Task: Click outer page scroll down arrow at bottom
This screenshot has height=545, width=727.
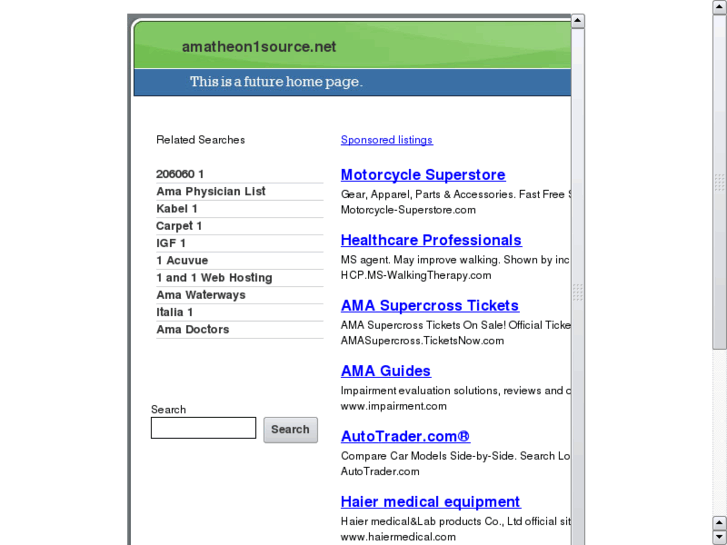Action: (x=720, y=538)
